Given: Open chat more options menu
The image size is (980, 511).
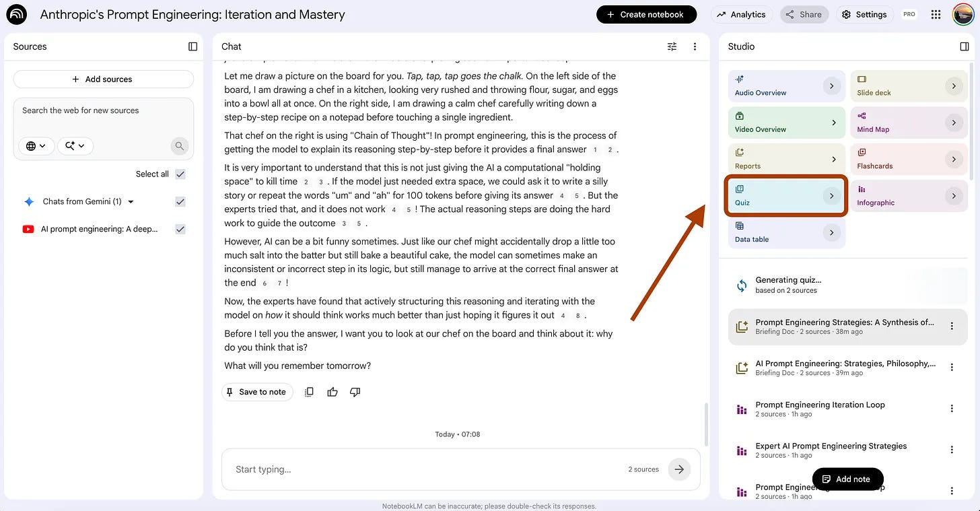Looking at the screenshot, I should 695,46.
